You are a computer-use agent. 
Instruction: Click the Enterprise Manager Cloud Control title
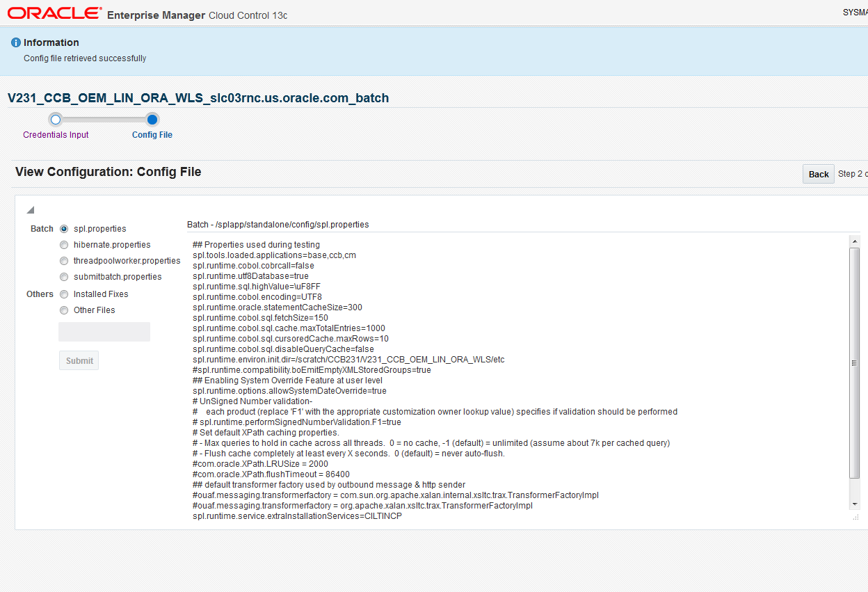tap(198, 15)
